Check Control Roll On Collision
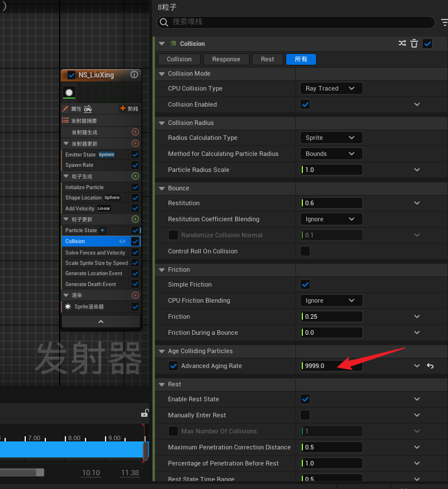The height and width of the screenshot is (489, 448). click(305, 251)
